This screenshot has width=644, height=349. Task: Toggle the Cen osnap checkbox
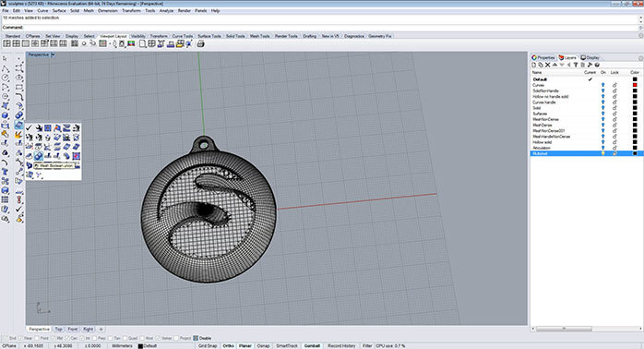(67, 338)
